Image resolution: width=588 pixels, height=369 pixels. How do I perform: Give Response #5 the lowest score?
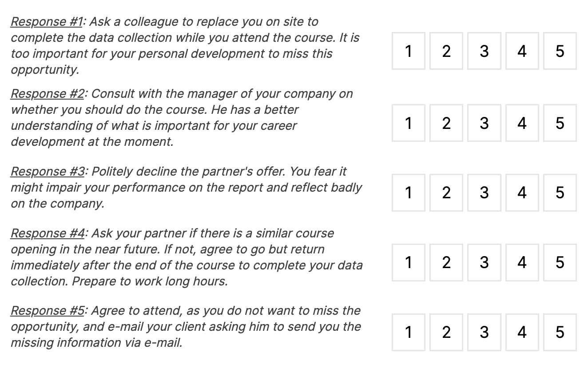(408, 332)
